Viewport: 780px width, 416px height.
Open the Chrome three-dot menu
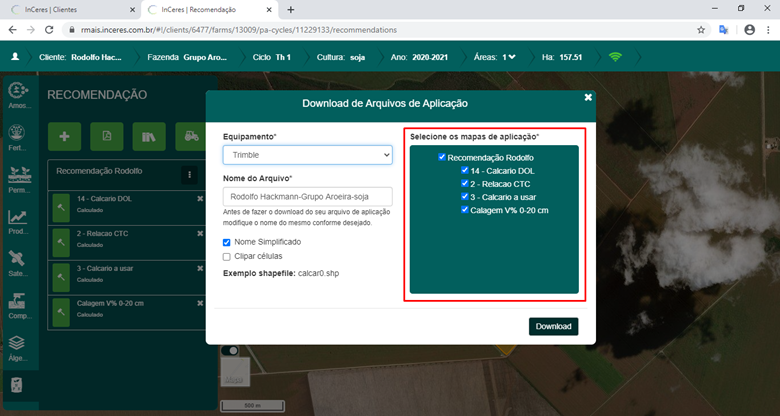point(768,30)
